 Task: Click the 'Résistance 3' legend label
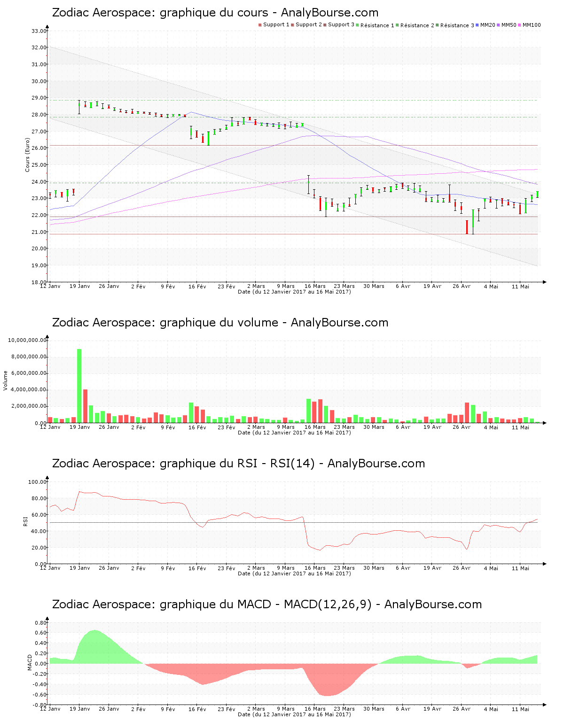pos(457,25)
